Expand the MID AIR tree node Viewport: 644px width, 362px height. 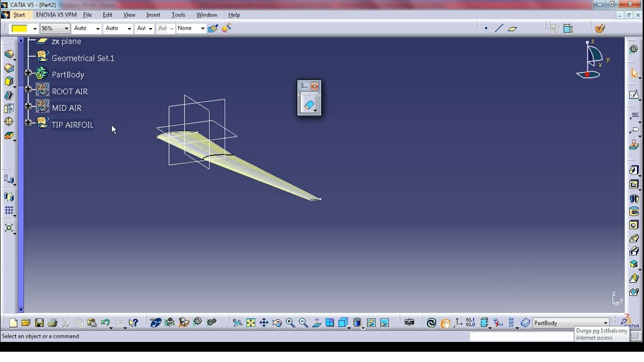tap(28, 107)
